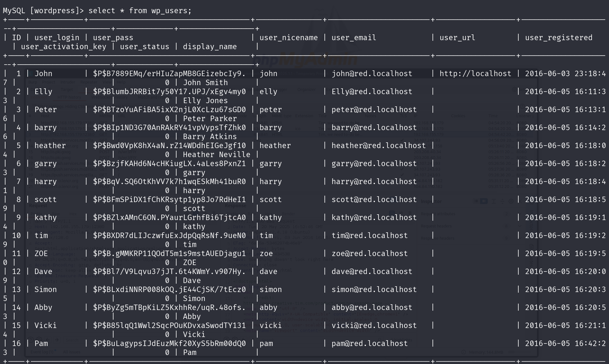609x364 pixels.
Task: Click the user_login value heather
Action: 50,146
